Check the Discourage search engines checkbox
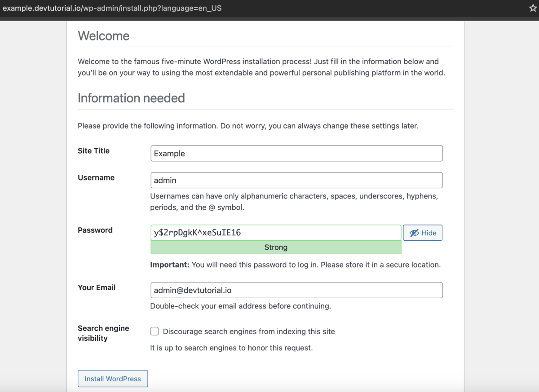This screenshot has height=392, width=539. [155, 331]
